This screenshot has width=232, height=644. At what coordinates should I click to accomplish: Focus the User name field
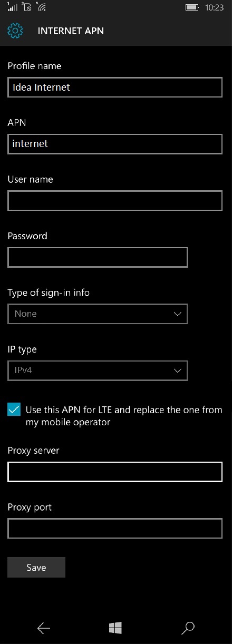click(x=115, y=201)
